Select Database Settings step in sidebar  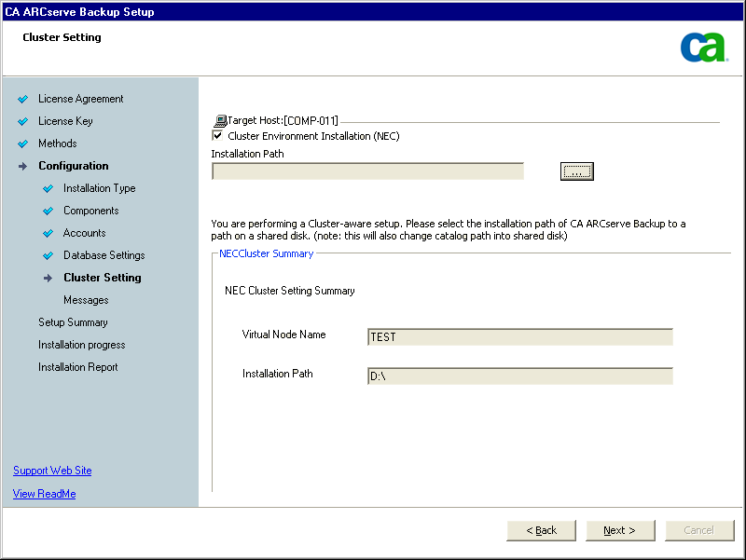pos(104,255)
